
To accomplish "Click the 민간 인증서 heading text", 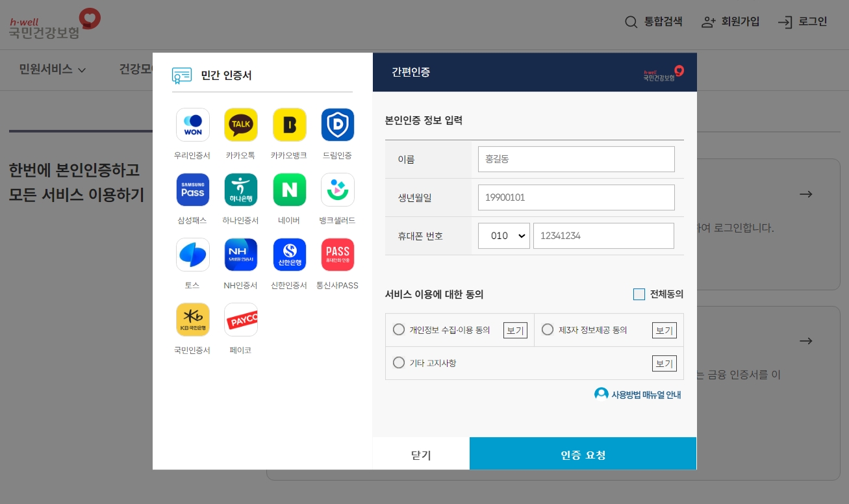I will coord(226,75).
